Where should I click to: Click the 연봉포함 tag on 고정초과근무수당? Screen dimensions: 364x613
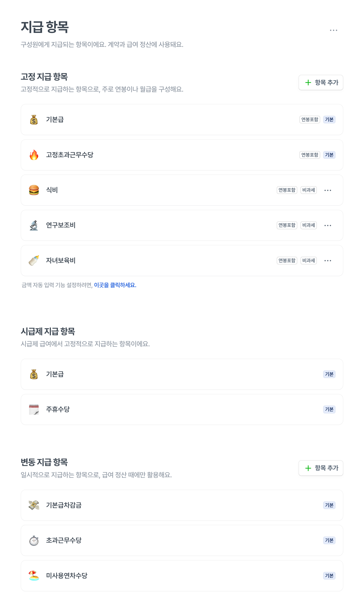(310, 155)
